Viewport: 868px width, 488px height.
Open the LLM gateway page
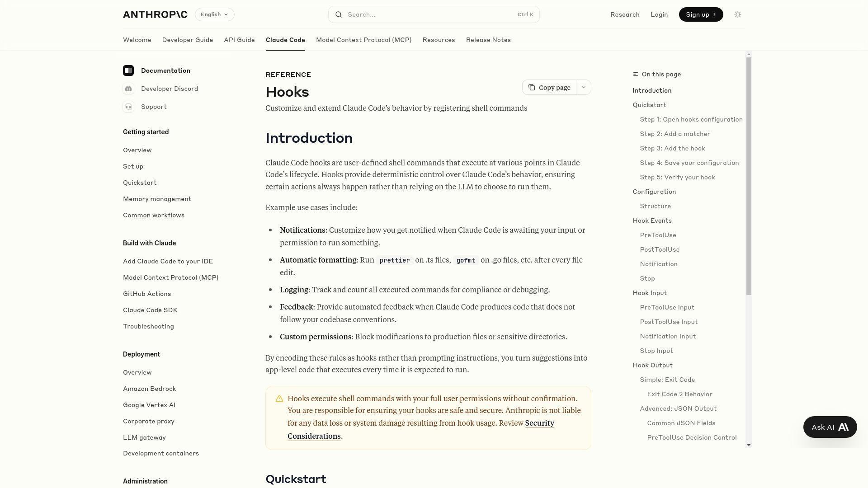(x=144, y=437)
